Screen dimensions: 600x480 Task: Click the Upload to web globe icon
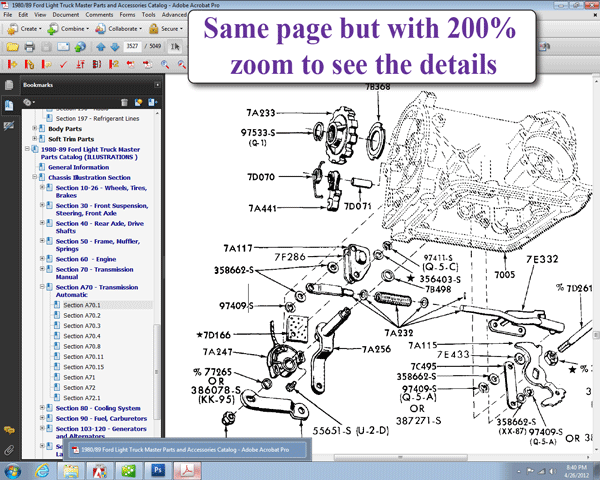(x=80, y=47)
